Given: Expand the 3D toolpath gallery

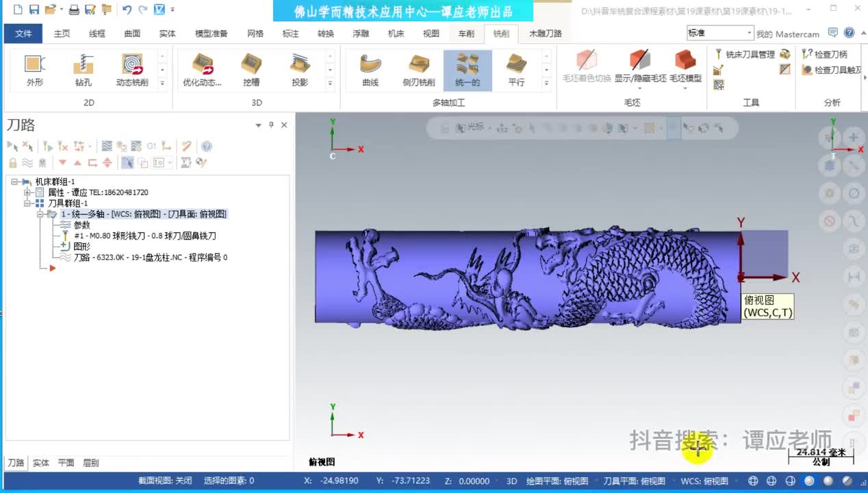Looking at the screenshot, I should click(330, 84).
